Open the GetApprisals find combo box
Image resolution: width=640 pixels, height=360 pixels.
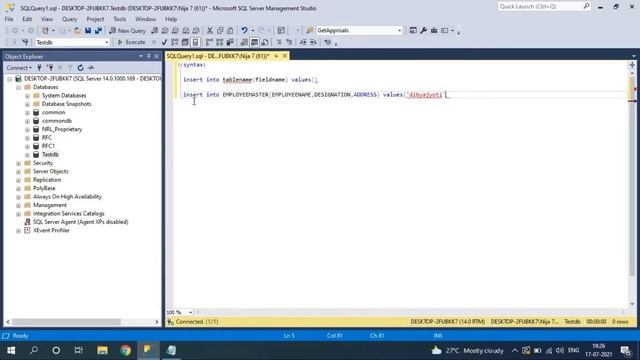pos(359,31)
